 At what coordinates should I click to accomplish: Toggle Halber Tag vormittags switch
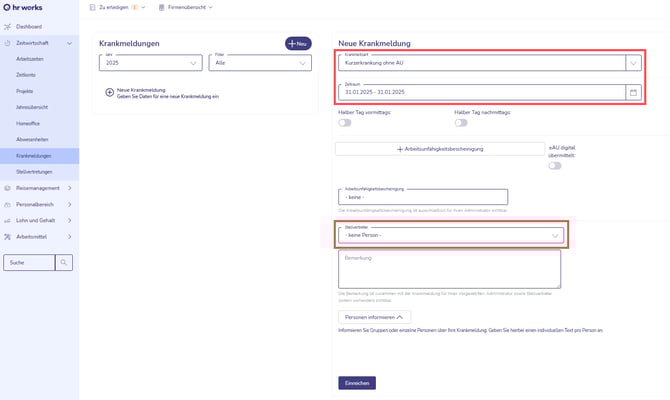point(346,123)
